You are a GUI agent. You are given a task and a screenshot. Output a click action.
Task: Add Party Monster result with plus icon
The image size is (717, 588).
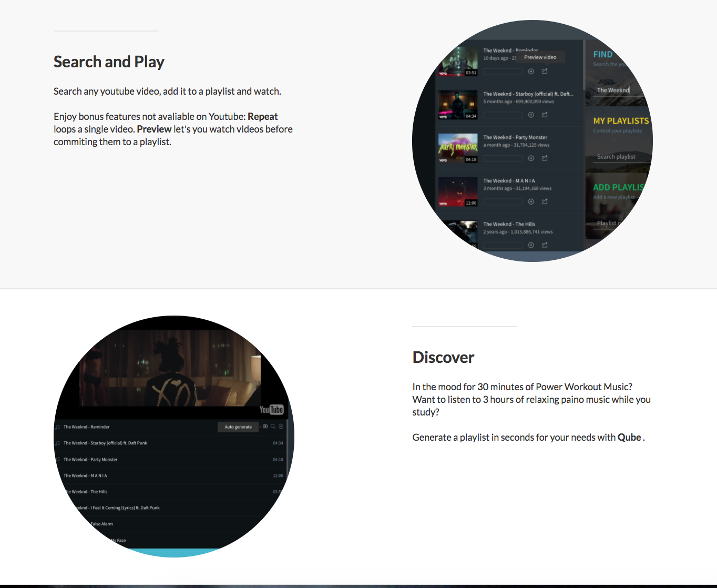point(531,158)
